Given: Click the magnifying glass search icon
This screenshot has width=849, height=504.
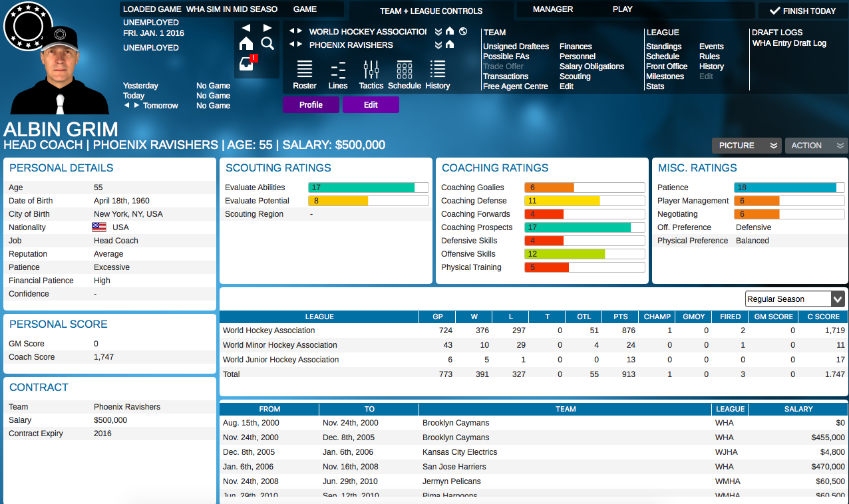Looking at the screenshot, I should tap(267, 44).
